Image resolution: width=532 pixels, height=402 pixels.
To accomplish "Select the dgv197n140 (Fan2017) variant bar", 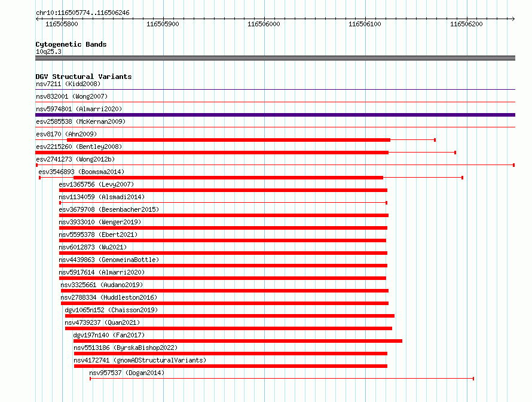I will [238, 341].
